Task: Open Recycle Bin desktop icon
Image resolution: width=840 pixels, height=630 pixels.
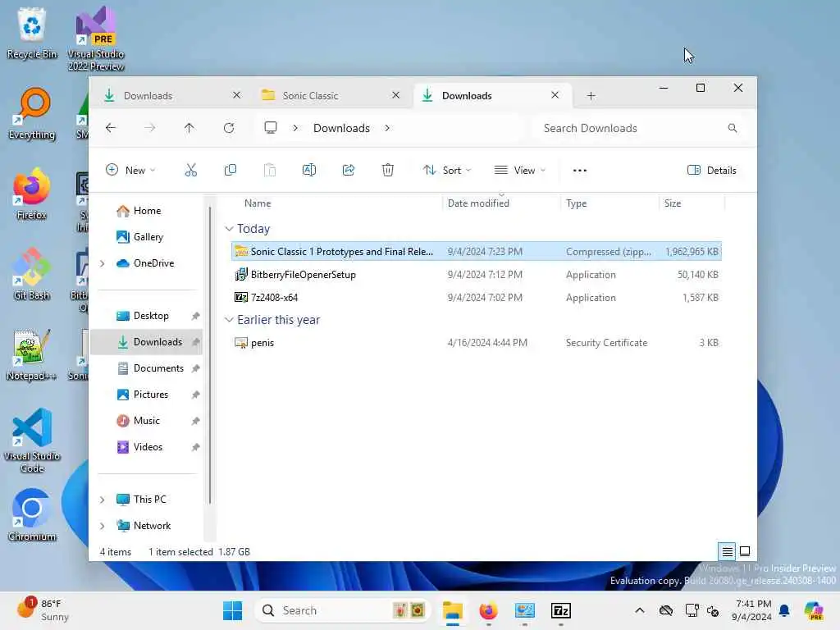Action: pyautogui.click(x=32, y=33)
